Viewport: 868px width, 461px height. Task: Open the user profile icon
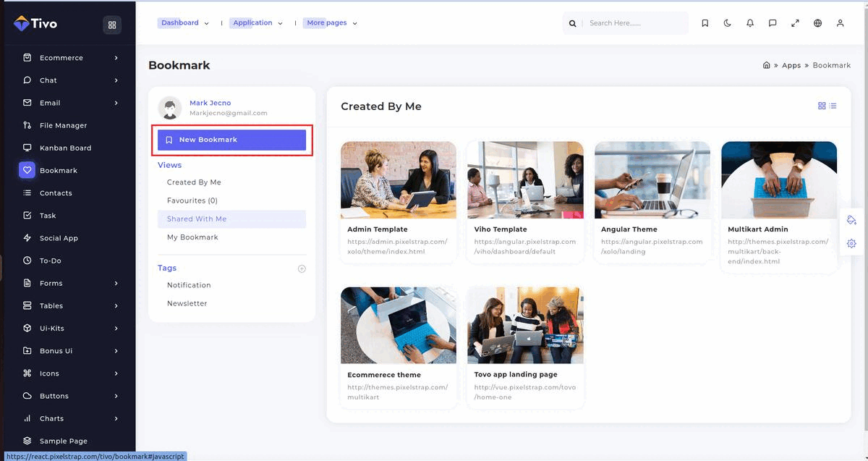click(840, 23)
